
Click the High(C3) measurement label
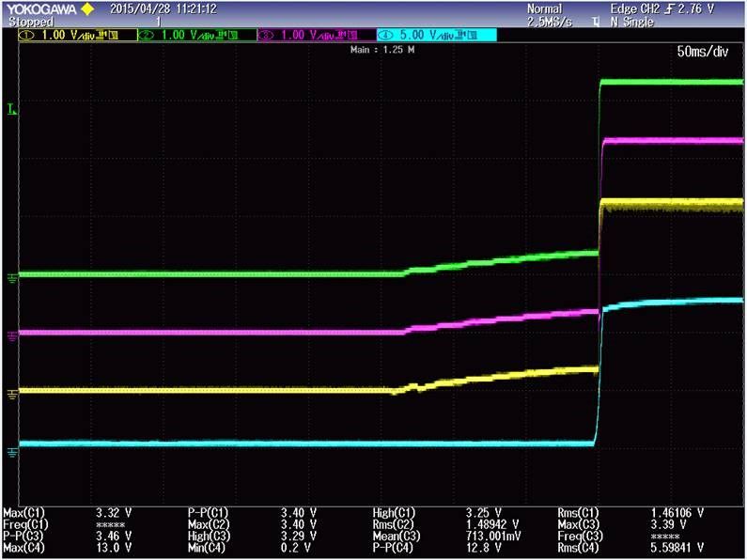coord(210,537)
